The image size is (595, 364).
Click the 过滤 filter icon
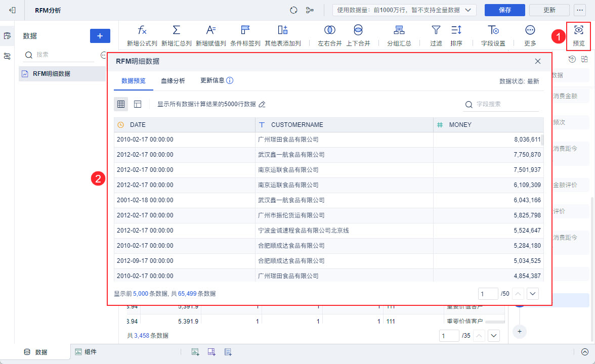point(436,30)
